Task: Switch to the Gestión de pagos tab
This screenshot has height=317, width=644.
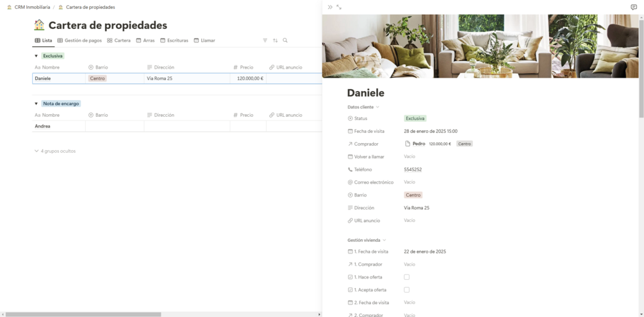Action: (x=79, y=40)
